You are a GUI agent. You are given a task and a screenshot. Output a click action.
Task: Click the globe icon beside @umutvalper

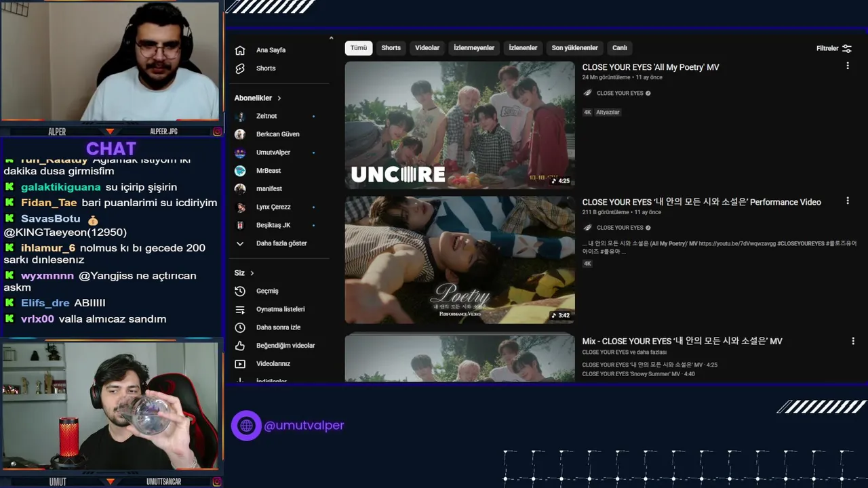click(x=246, y=426)
